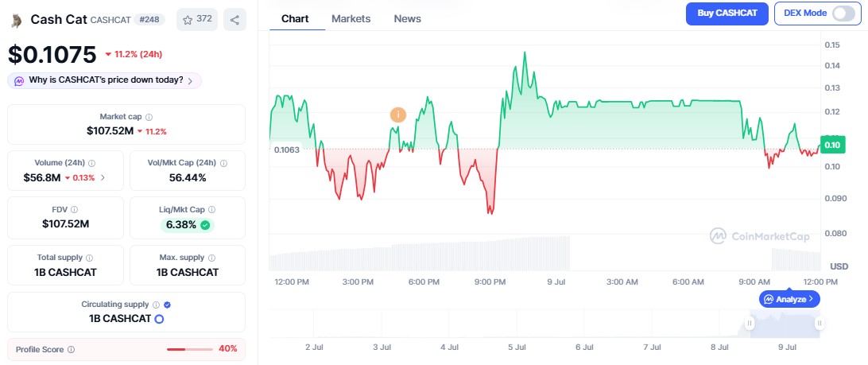Click Volume (24h) info icon
The height and width of the screenshot is (365, 868).
92,163
